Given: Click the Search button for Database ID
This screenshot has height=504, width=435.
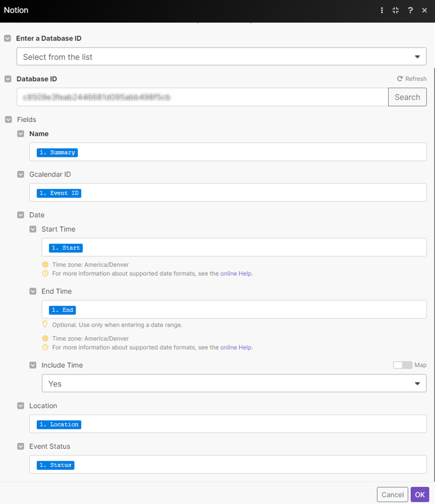Looking at the screenshot, I should tap(407, 97).
